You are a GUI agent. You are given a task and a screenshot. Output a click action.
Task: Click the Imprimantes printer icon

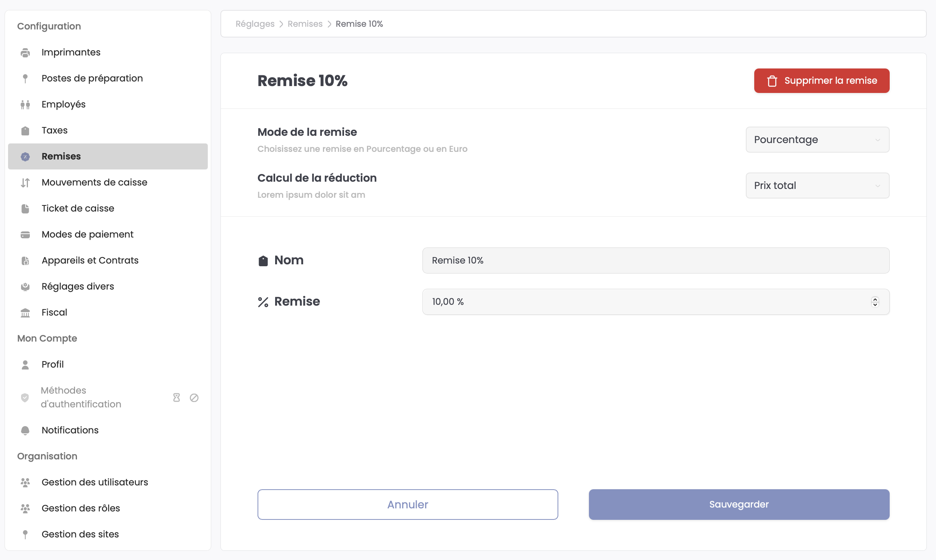coord(25,52)
